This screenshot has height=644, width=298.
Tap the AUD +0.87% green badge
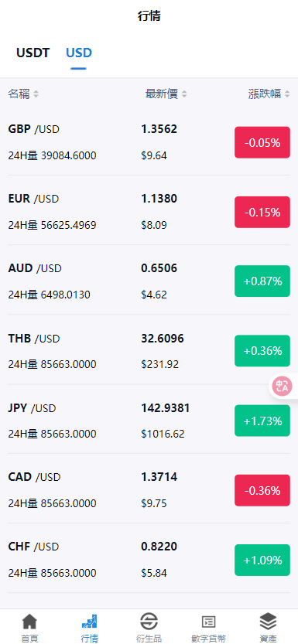pos(262,281)
